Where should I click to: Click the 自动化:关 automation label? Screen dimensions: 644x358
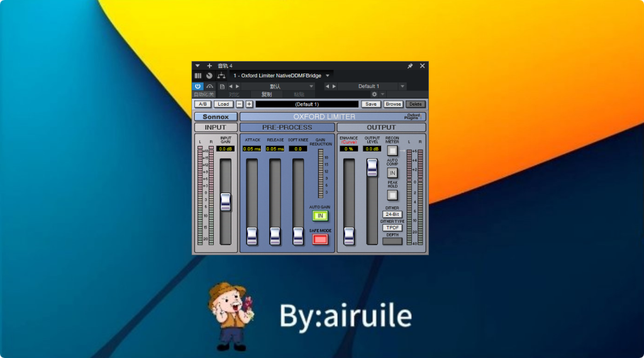tap(204, 94)
